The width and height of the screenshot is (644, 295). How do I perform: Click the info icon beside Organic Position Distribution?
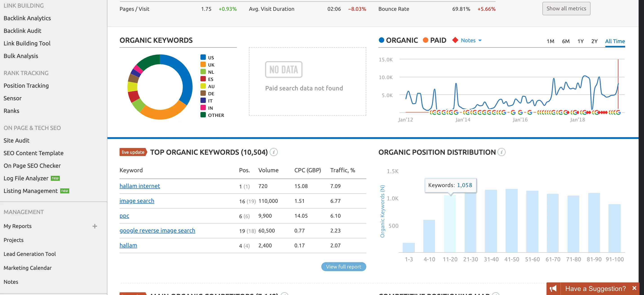click(502, 152)
